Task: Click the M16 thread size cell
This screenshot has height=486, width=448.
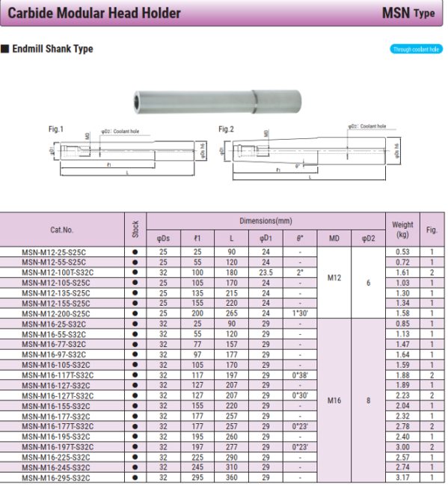Action: tap(334, 401)
